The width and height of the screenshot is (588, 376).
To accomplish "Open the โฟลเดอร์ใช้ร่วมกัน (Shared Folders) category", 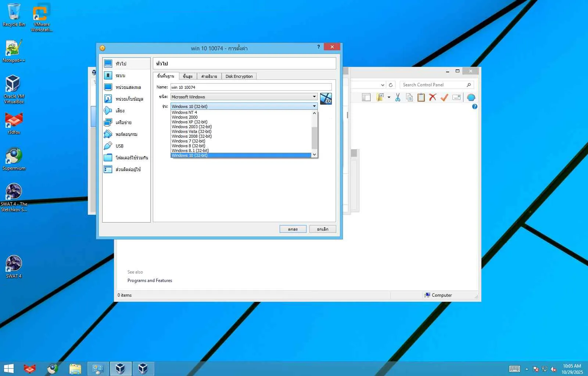I will [126, 158].
